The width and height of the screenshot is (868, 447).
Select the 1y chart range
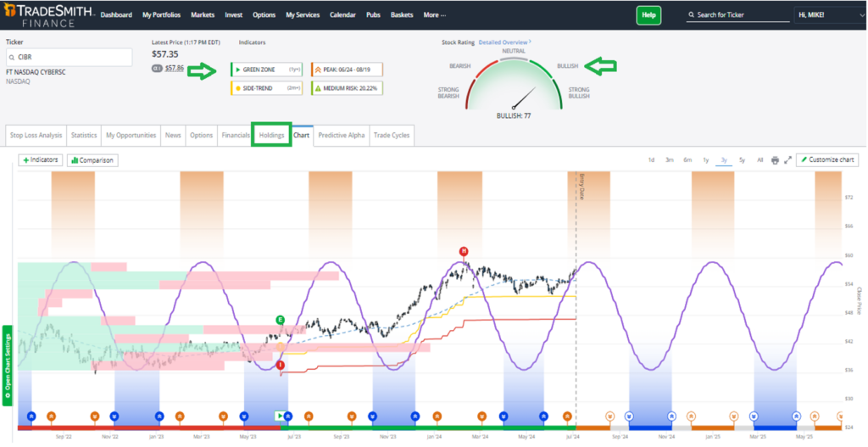click(x=706, y=160)
